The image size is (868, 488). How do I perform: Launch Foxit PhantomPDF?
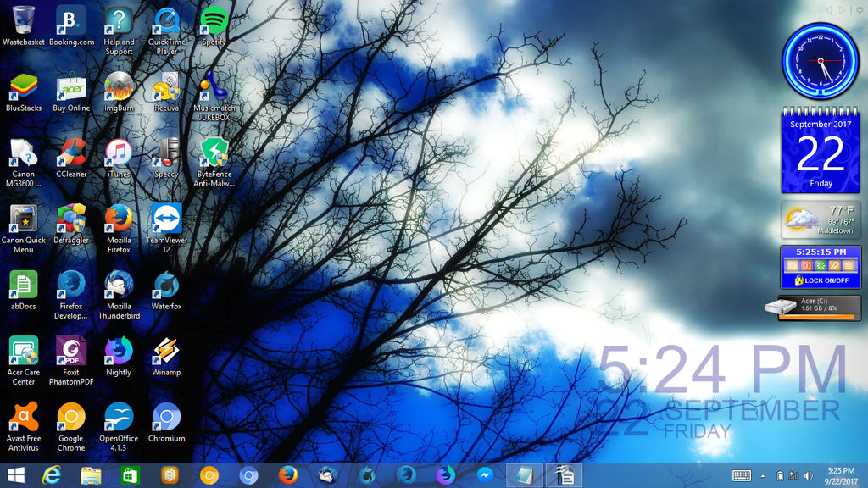[70, 356]
